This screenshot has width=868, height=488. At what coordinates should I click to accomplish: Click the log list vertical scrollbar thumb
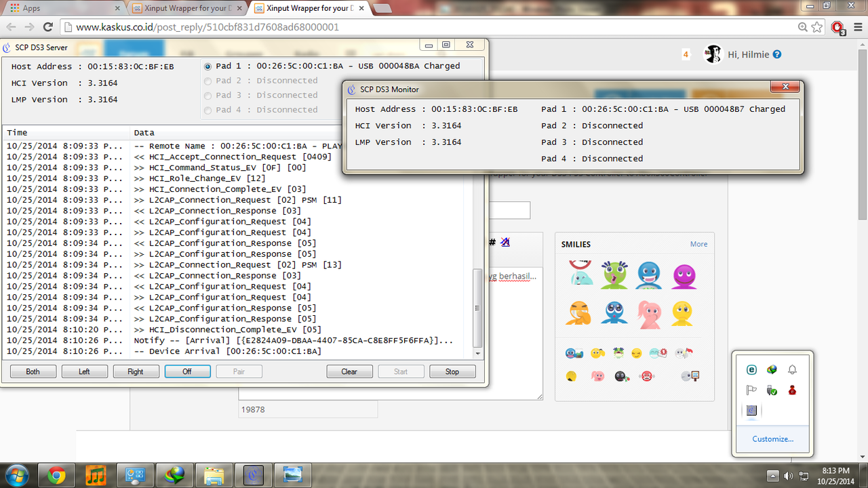tap(477, 307)
